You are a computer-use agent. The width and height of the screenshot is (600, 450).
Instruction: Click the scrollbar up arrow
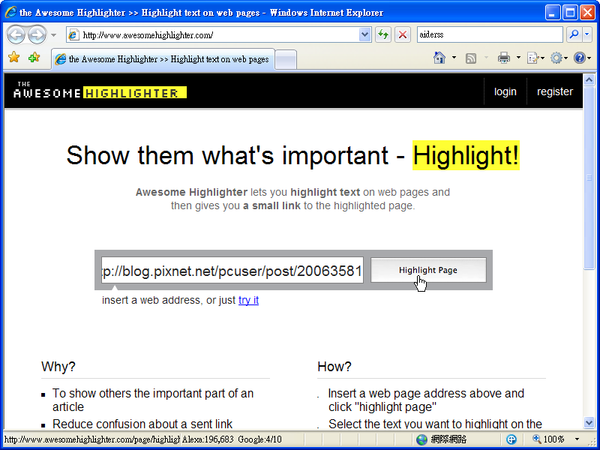(x=589, y=80)
